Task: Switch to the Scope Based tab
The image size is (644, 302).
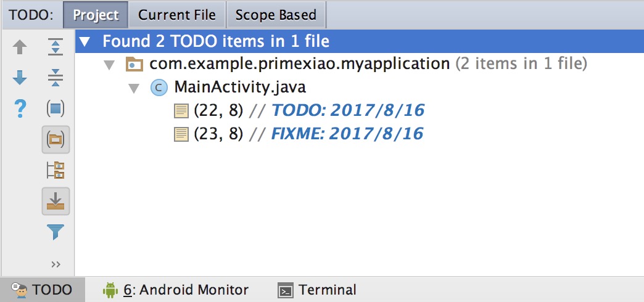Action: click(276, 15)
